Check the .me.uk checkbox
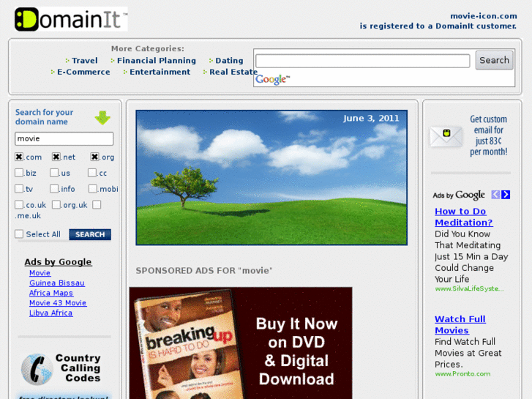 (x=97, y=204)
